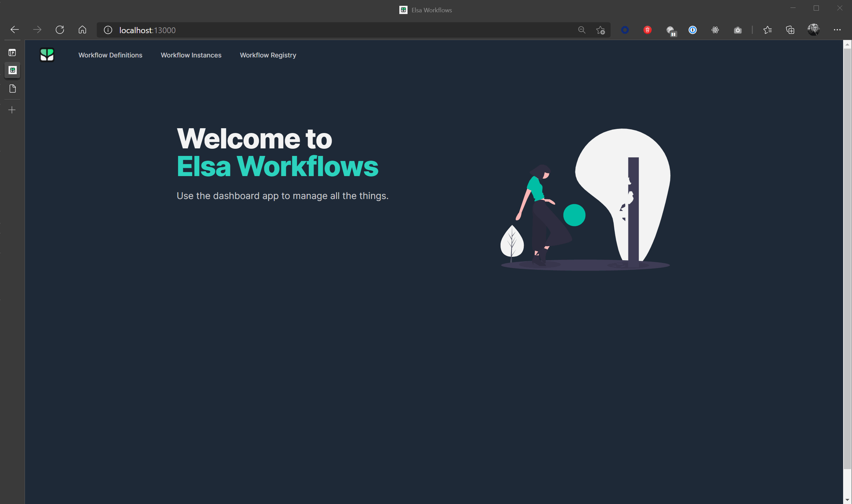The height and width of the screenshot is (504, 852).
Task: Click the scrollbar down arrow
Action: [847, 500]
